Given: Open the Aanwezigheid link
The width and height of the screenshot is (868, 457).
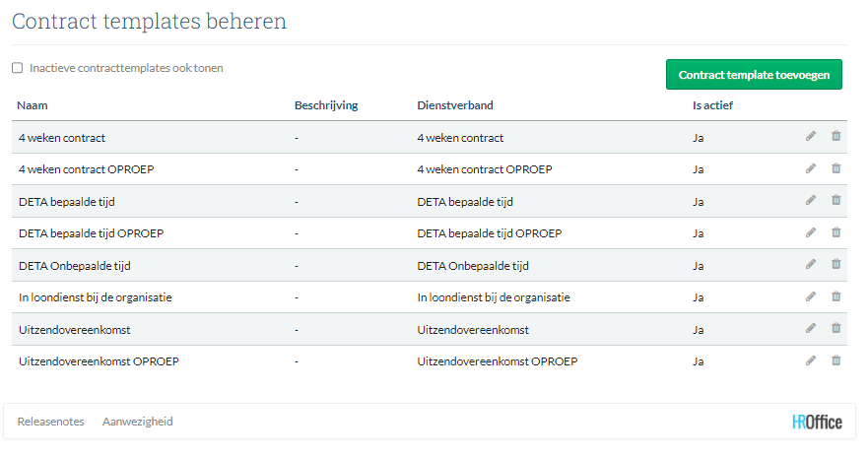Looking at the screenshot, I should point(137,422).
